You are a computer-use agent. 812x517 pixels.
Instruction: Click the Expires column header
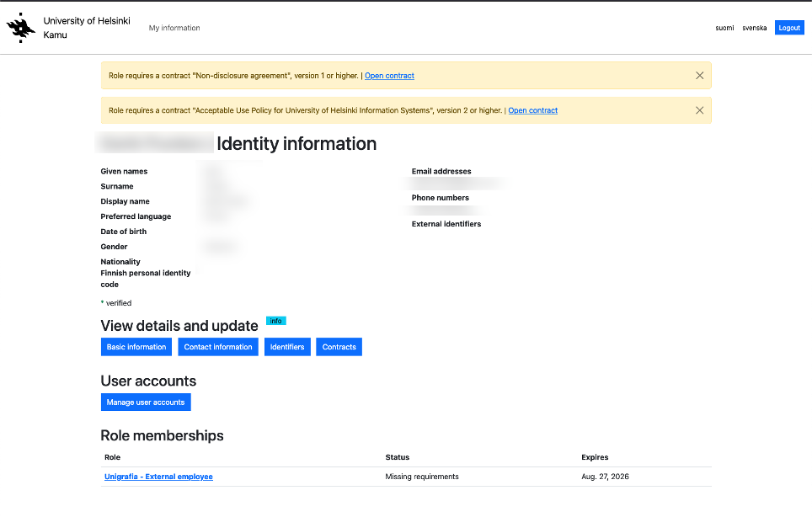595,457
